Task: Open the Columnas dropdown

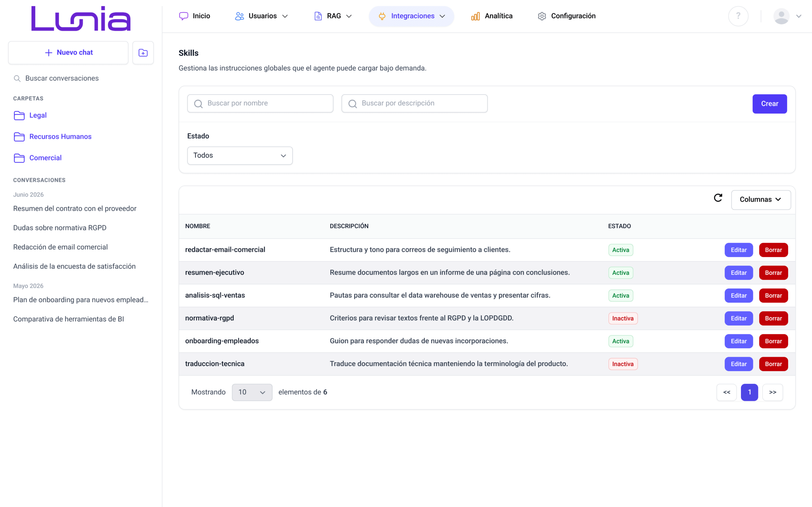Action: pyautogui.click(x=761, y=200)
